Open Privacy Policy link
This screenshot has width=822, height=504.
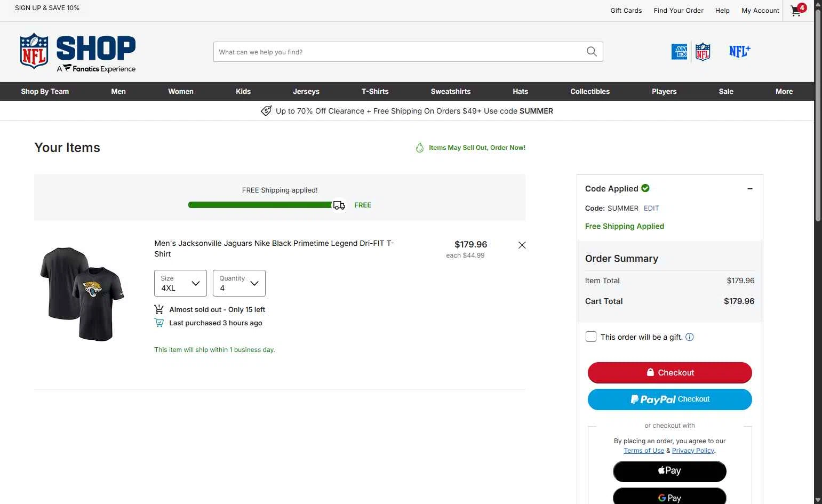point(693,451)
